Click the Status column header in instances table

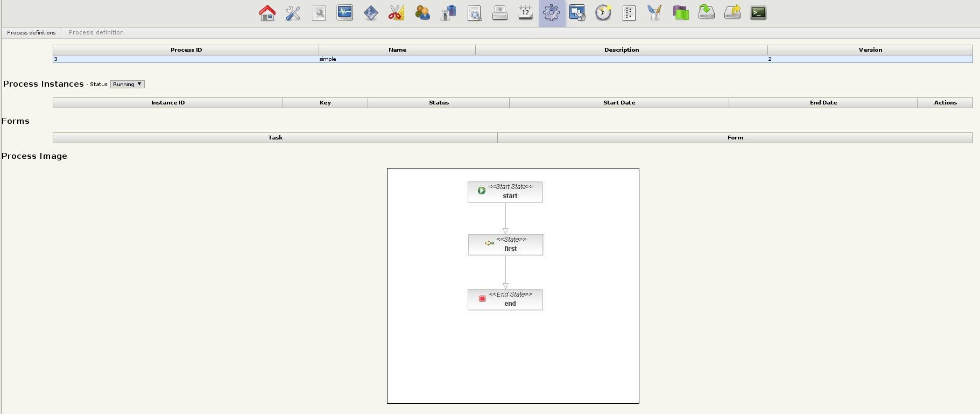439,103
